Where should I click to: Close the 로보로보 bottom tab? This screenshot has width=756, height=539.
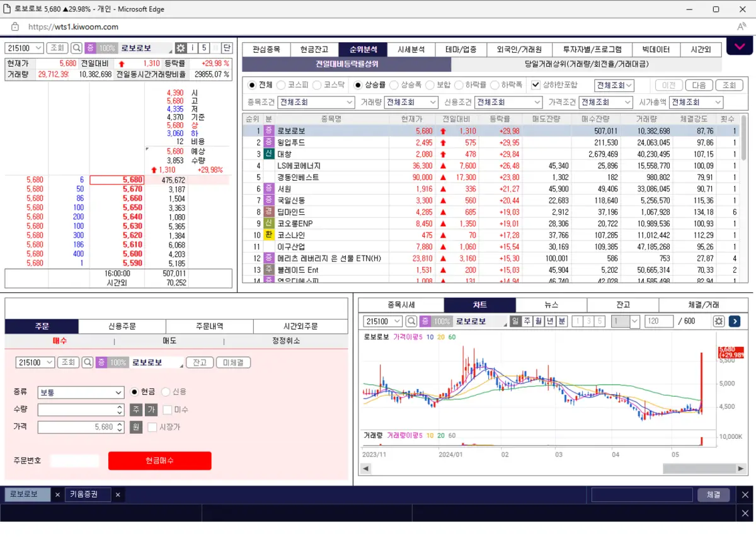(57, 495)
